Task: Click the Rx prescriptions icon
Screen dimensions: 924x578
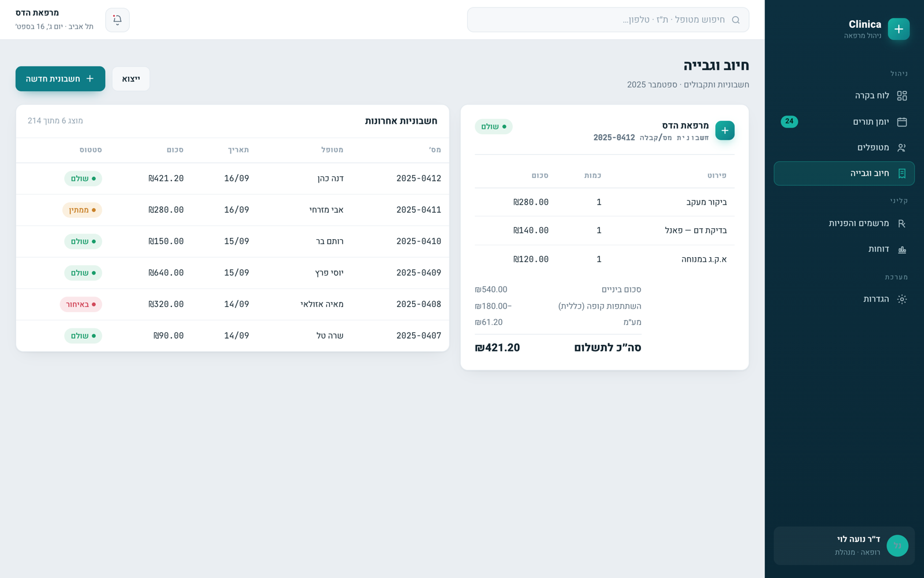Action: click(902, 223)
